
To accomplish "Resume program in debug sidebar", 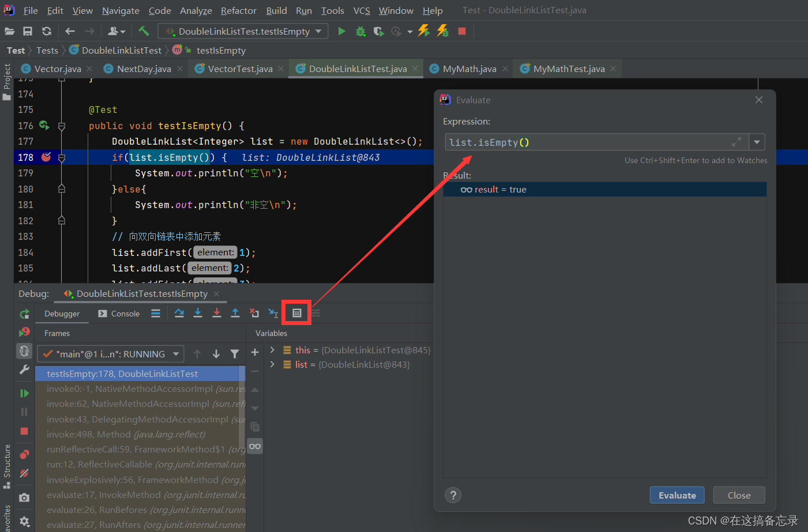I will [x=24, y=393].
